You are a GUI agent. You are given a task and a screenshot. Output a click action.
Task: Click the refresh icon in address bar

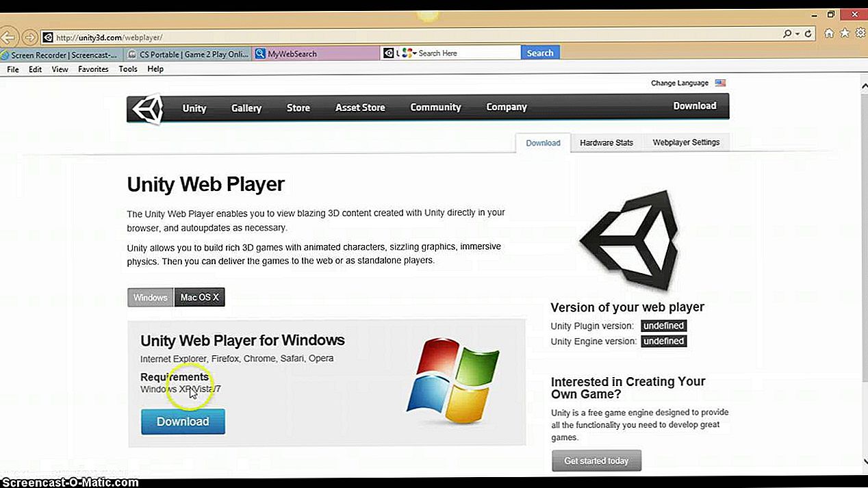pos(808,34)
